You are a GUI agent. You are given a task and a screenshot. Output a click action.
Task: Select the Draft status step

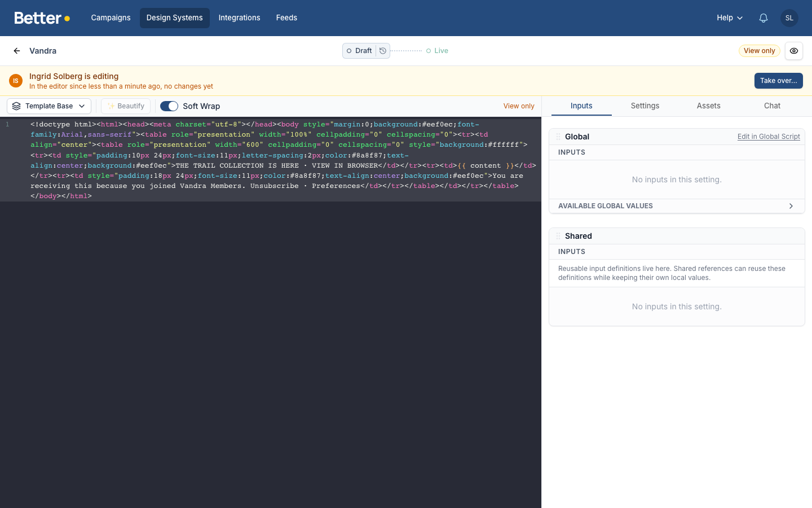[x=359, y=51]
